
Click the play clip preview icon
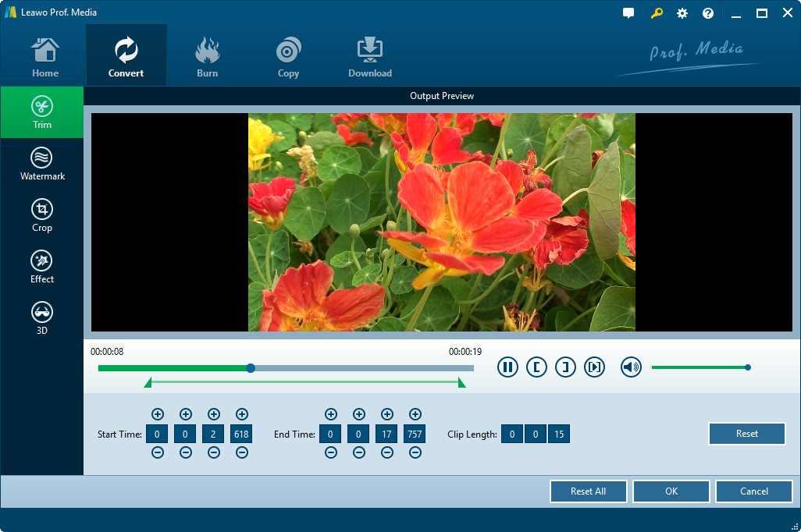pos(594,367)
